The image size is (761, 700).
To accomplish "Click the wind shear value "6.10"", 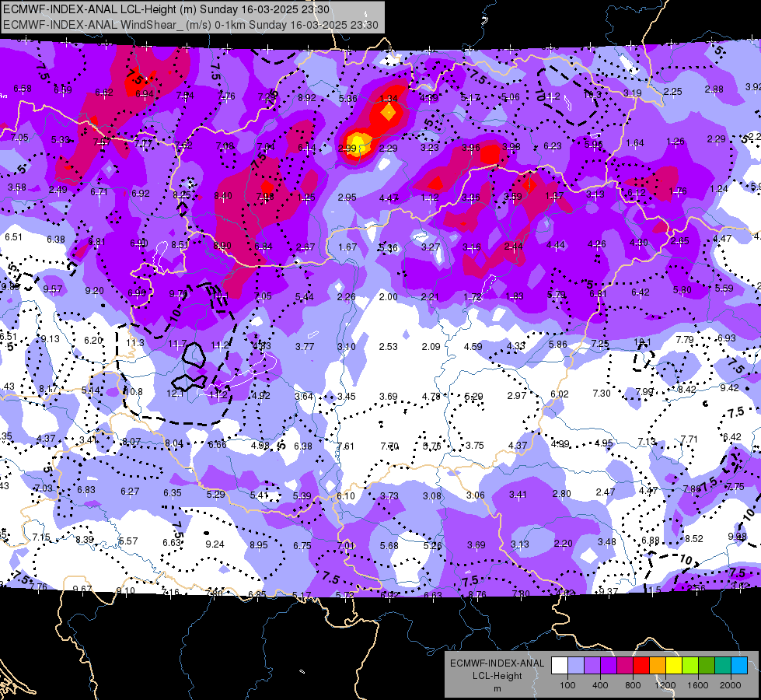I will coord(345,496).
